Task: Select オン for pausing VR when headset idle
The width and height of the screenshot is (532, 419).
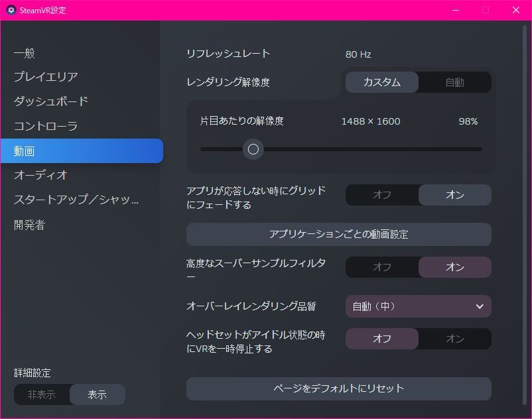Action: (454, 339)
